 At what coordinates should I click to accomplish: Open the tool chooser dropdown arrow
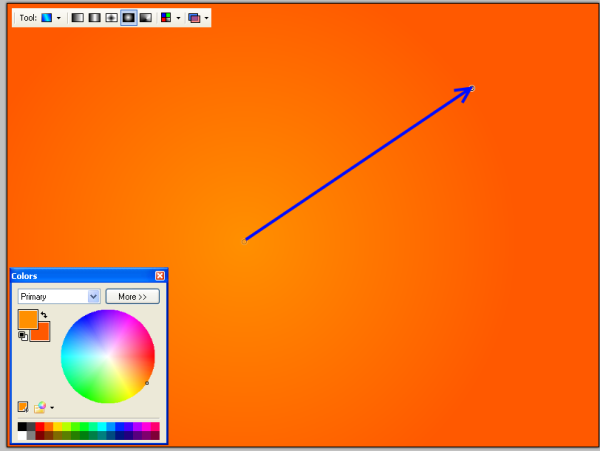pos(59,18)
